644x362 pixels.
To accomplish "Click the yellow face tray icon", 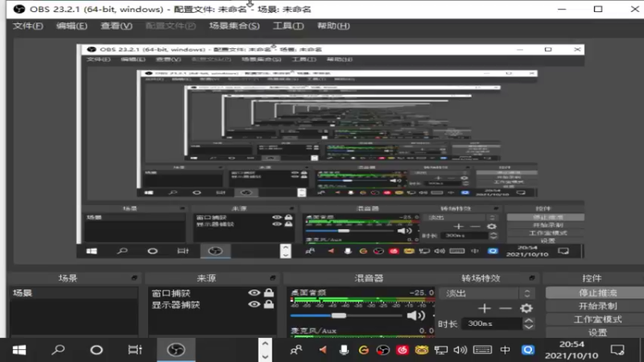I will coord(421,350).
